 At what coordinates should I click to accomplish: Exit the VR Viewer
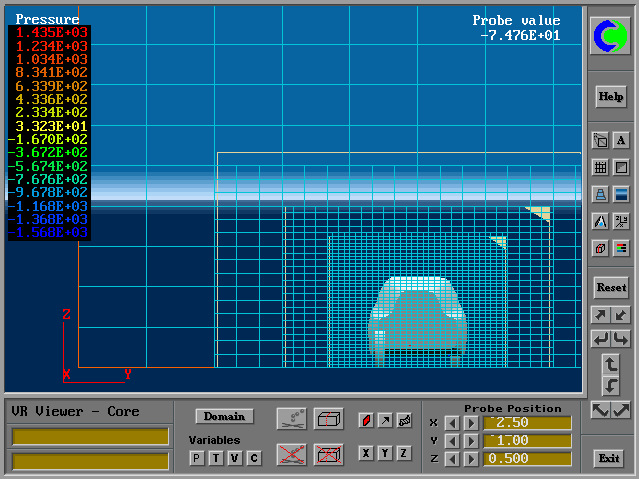point(609,458)
